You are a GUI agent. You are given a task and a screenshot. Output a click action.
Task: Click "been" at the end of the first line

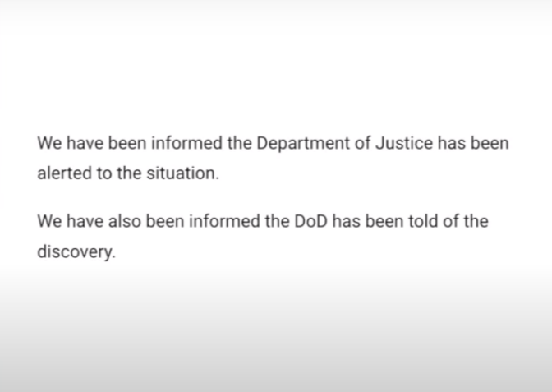click(x=490, y=143)
